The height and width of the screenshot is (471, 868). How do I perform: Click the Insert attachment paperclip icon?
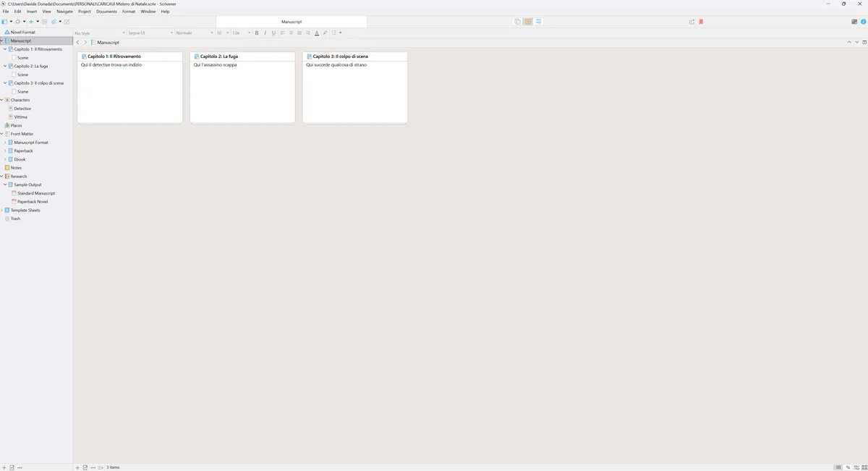[54, 22]
